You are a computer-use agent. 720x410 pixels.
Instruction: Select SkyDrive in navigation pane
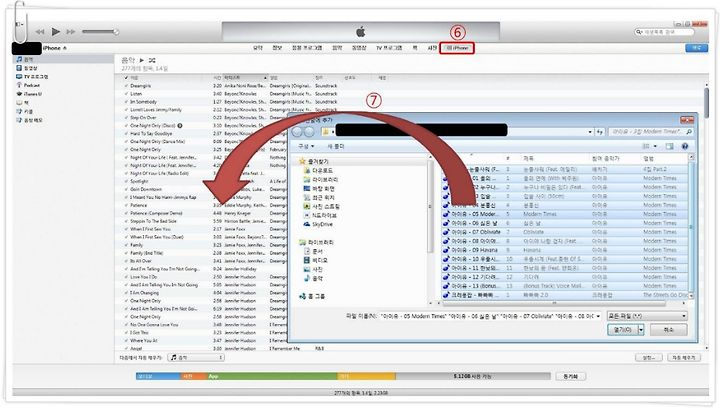[x=318, y=225]
